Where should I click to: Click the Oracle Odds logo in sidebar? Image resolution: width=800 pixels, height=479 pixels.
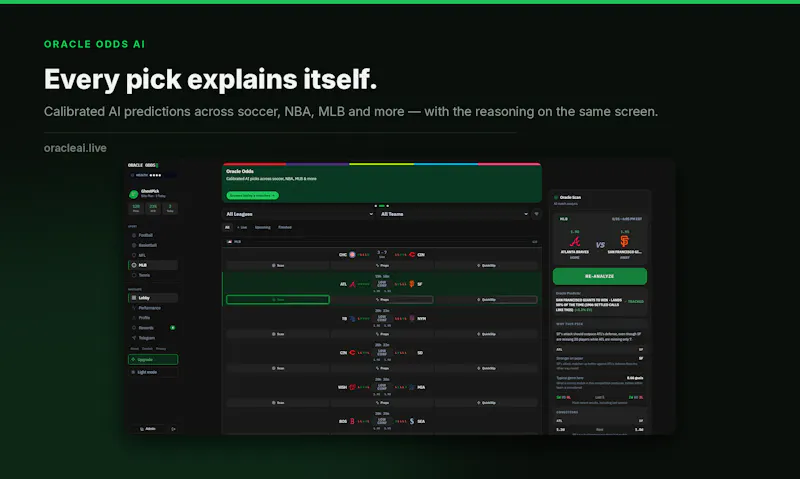143,165
